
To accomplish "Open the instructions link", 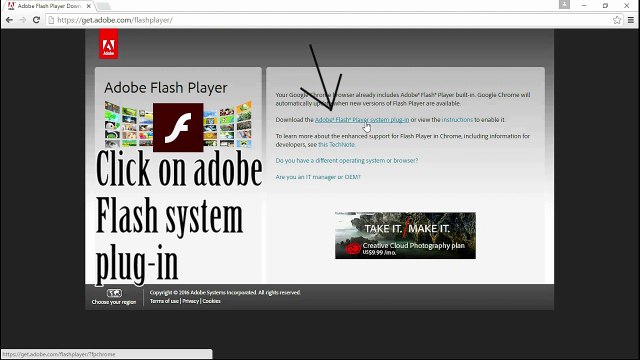I will 457,120.
